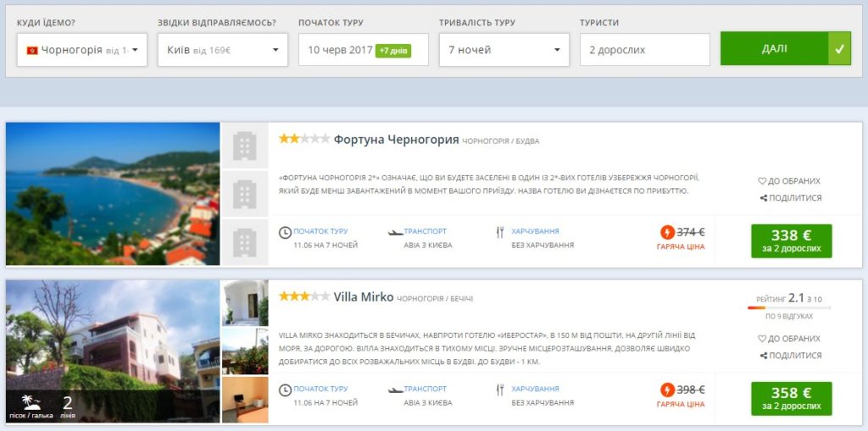Share Фортуна Черногория via ПОДІЛИТИСЯ
868x431 pixels.
pyautogui.click(x=791, y=198)
